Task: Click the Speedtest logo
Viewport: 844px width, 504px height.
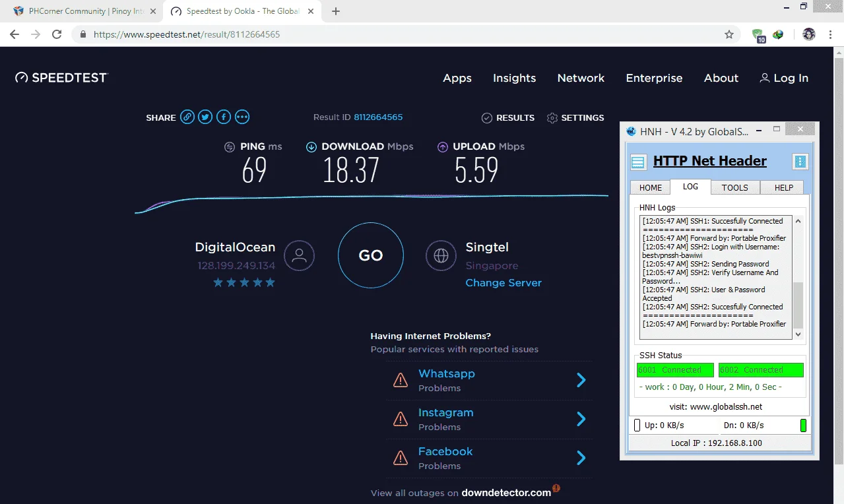Action: pos(61,78)
